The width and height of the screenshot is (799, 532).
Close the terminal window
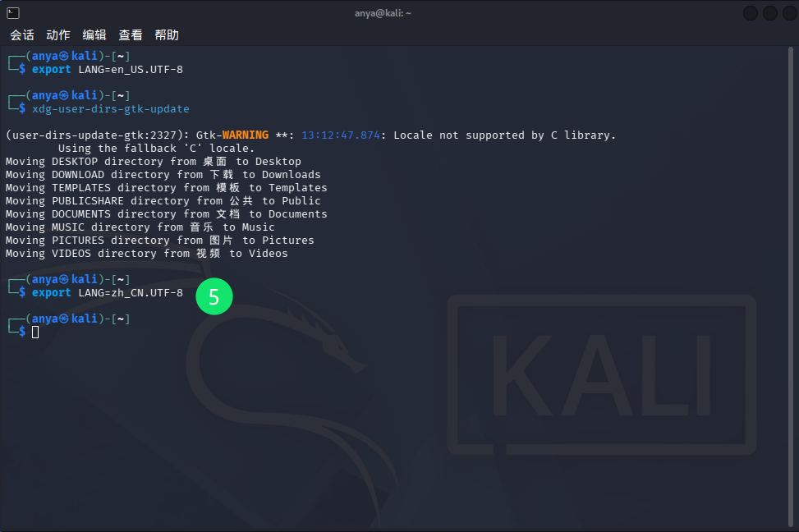788,13
